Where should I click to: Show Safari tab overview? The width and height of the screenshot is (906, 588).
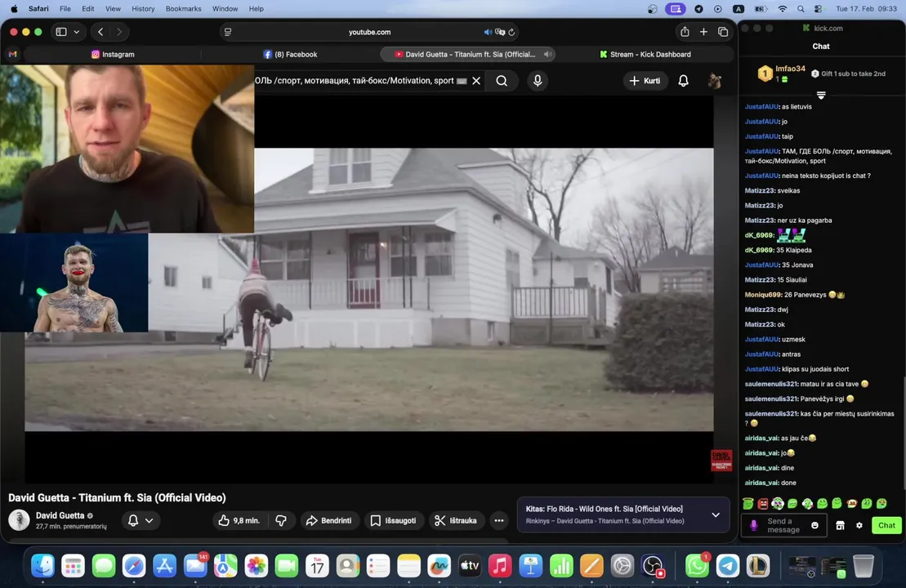(723, 32)
